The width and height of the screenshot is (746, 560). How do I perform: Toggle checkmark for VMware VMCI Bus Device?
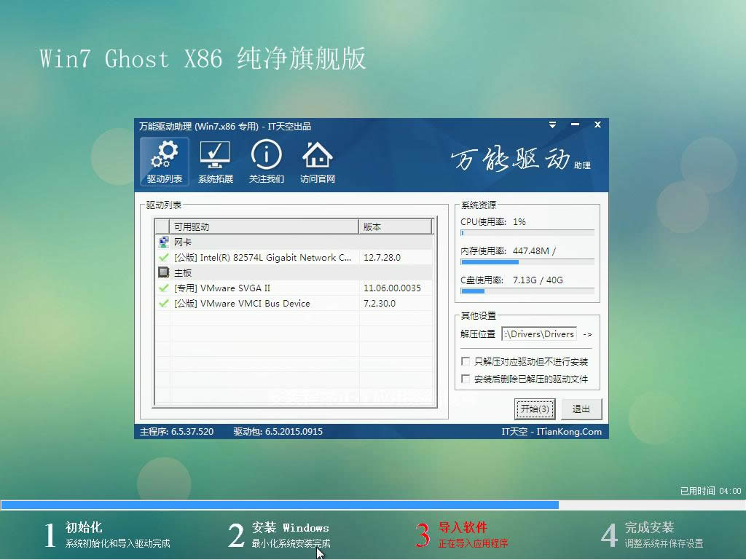click(x=163, y=304)
